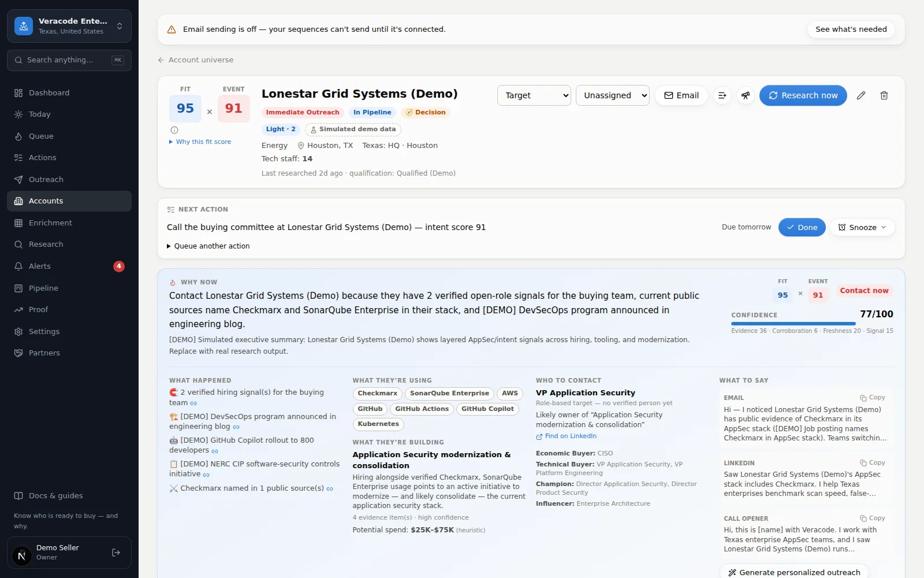Open Actions in sidebar

69,158
